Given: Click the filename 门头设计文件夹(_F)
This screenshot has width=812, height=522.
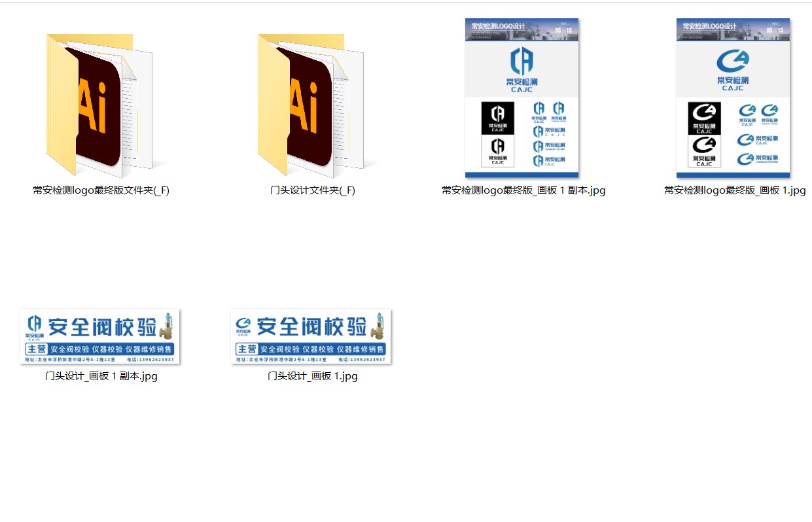Looking at the screenshot, I should pos(312,190).
